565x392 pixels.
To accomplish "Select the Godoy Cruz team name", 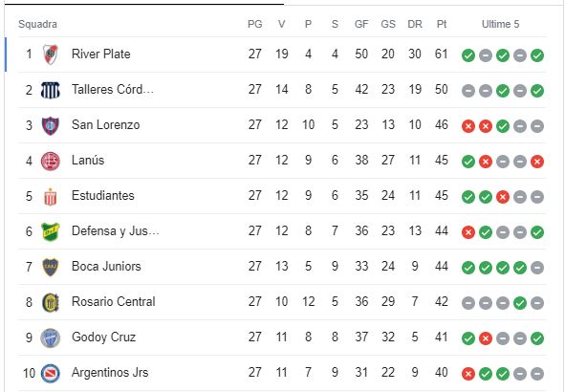I will (104, 338).
